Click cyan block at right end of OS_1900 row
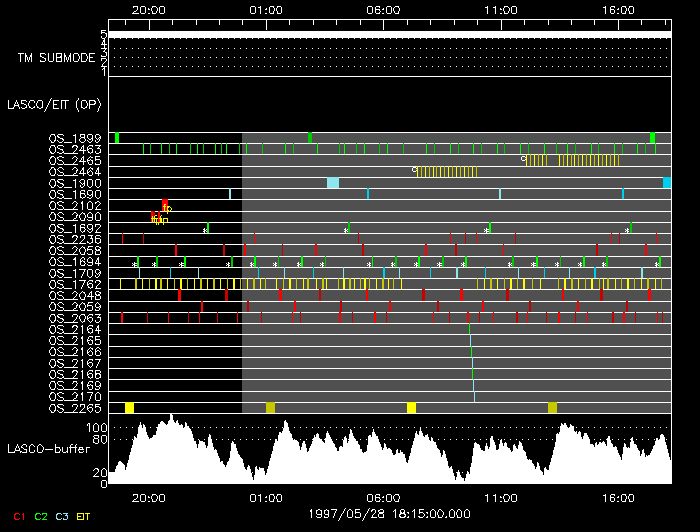This screenshot has width=700, height=532. 667,183
